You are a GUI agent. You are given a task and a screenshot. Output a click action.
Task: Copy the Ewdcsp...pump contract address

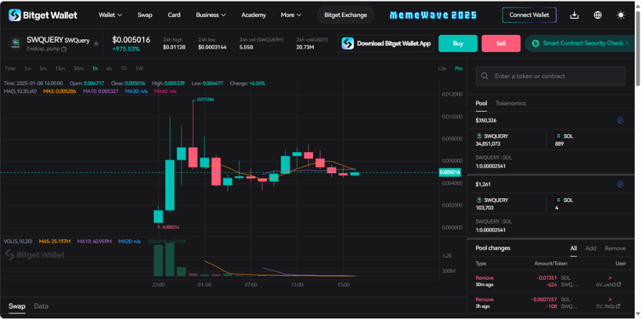[64, 49]
